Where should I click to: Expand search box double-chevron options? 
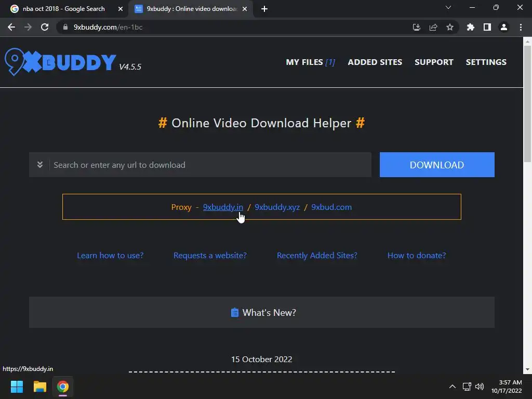(x=39, y=165)
